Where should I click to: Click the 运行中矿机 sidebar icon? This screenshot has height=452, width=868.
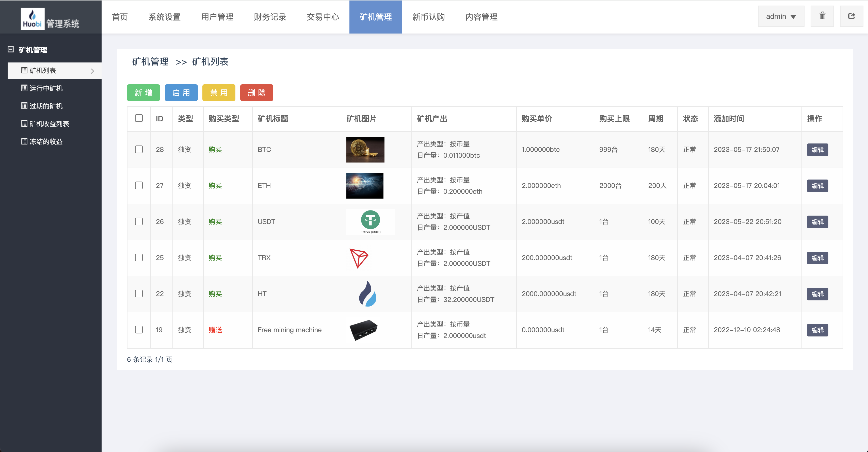[24, 88]
